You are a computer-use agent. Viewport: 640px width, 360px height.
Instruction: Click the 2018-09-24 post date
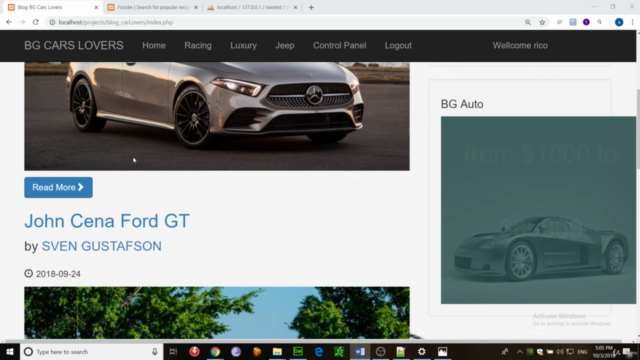[x=58, y=274]
